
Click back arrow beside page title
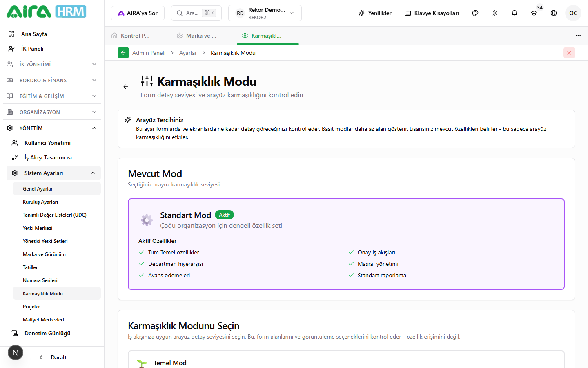tap(126, 87)
